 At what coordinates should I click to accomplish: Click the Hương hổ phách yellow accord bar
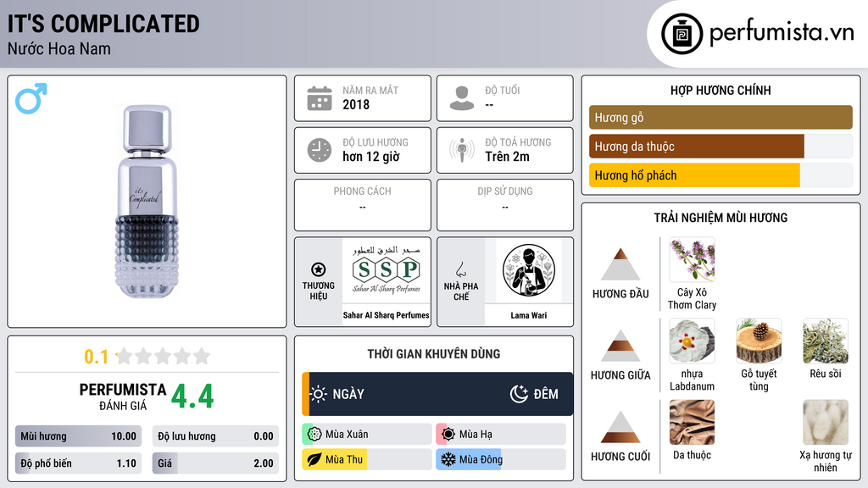tap(721, 175)
